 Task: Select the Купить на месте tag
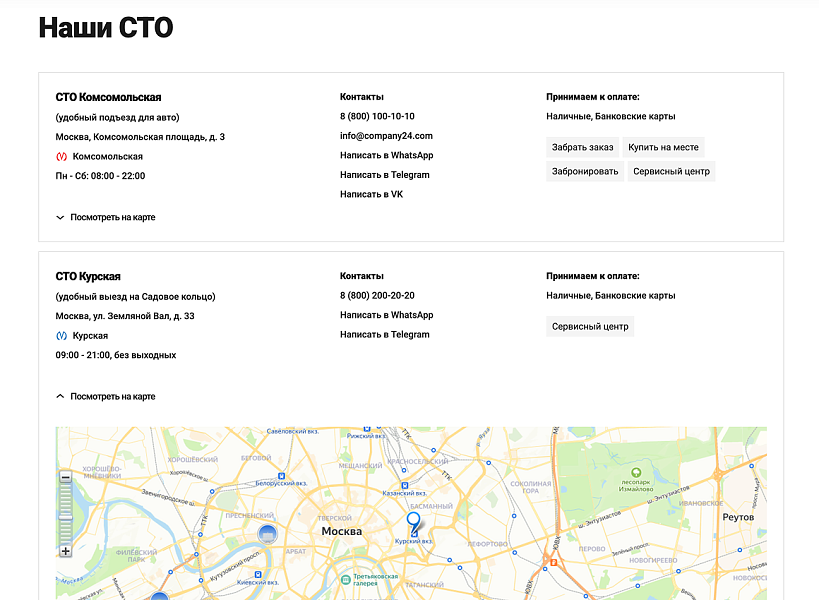663,148
